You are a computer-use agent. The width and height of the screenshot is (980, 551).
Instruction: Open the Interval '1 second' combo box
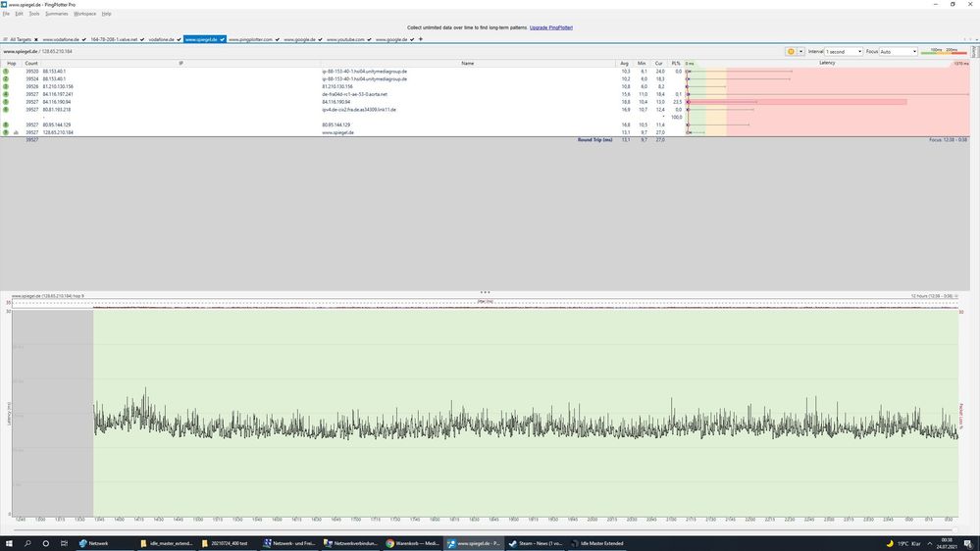843,51
